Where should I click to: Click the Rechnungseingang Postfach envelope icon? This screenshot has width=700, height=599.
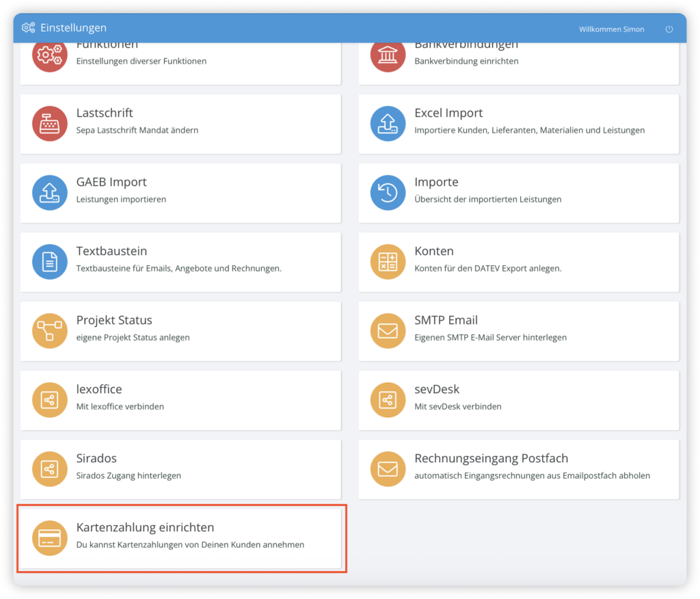pyautogui.click(x=388, y=469)
